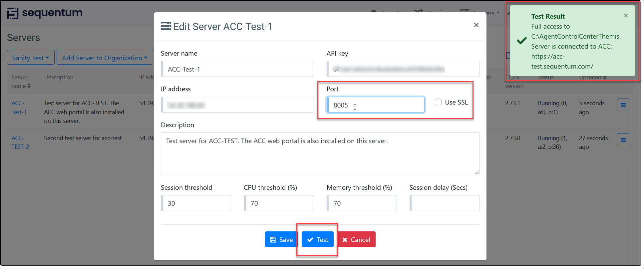Run the server Test button

[x=317, y=239]
